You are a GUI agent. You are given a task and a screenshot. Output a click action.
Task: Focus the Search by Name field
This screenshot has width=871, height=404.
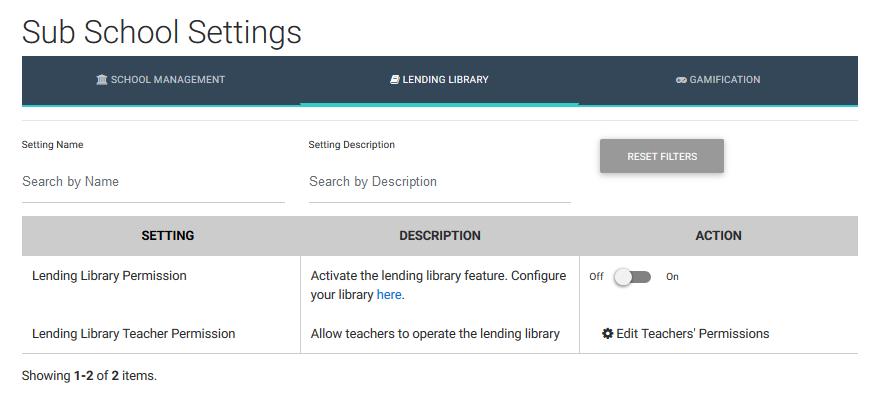coord(153,182)
